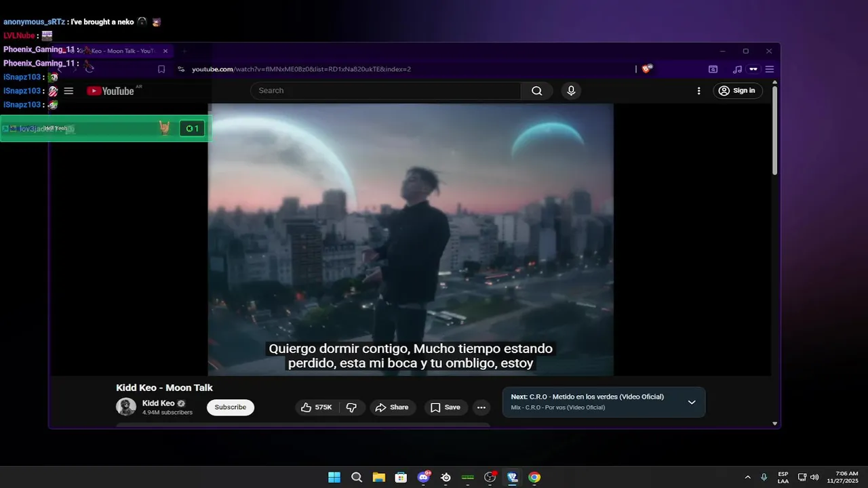Open Microsoft Store from taskbar
The width and height of the screenshot is (868, 488).
(x=401, y=477)
